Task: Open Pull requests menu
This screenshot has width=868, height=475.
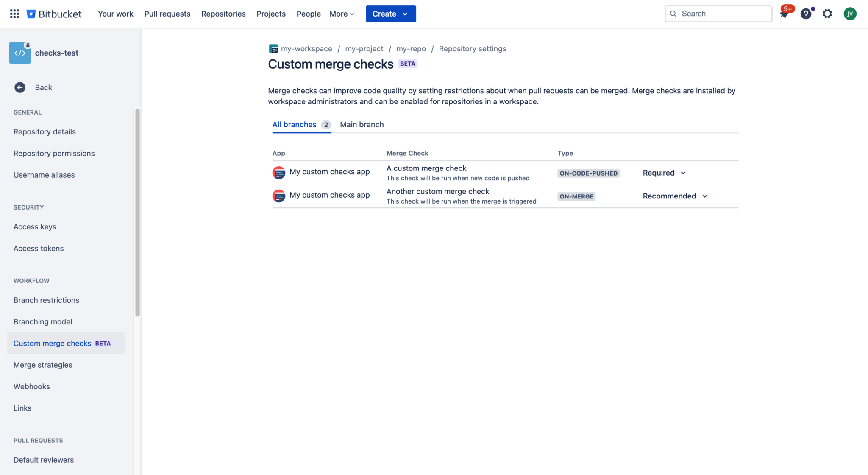Action: (167, 14)
